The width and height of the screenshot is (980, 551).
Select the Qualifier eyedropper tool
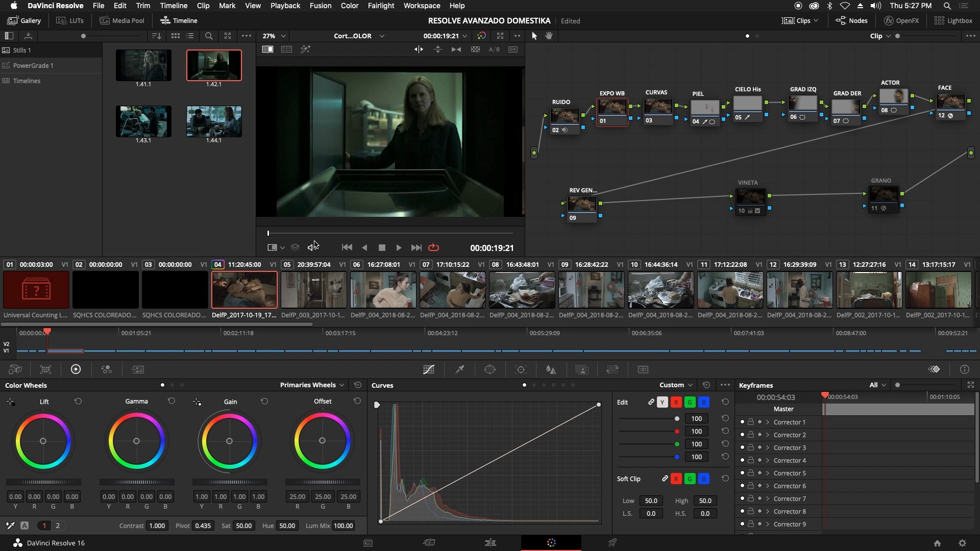[459, 369]
